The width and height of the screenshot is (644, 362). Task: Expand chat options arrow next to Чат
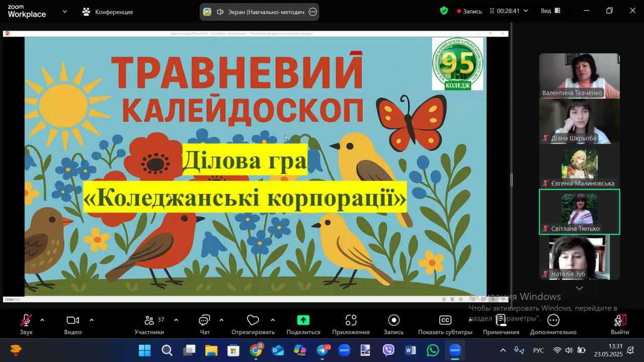click(221, 320)
